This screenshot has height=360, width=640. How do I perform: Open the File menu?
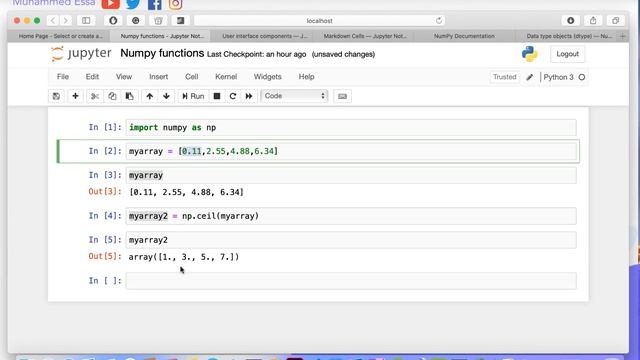63,77
